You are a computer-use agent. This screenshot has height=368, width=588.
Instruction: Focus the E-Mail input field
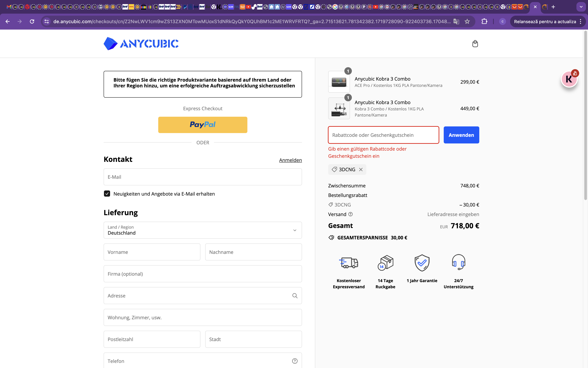coord(203,177)
